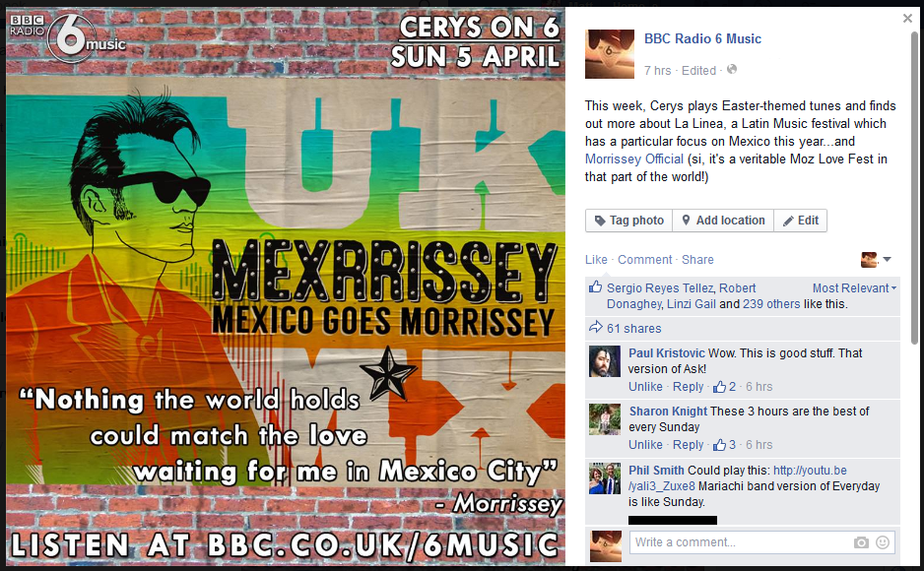Image resolution: width=924 pixels, height=571 pixels.
Task: Click the comments panel scrollbar
Action: pyautogui.click(x=914, y=188)
